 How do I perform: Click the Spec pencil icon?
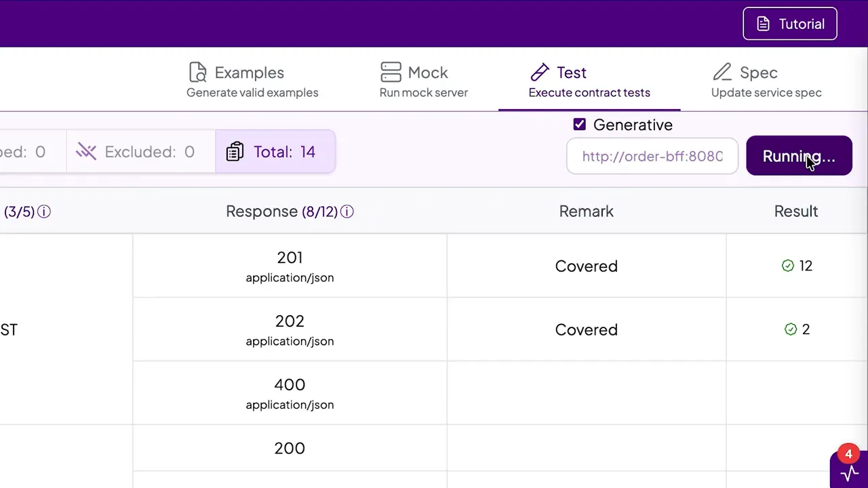(723, 72)
